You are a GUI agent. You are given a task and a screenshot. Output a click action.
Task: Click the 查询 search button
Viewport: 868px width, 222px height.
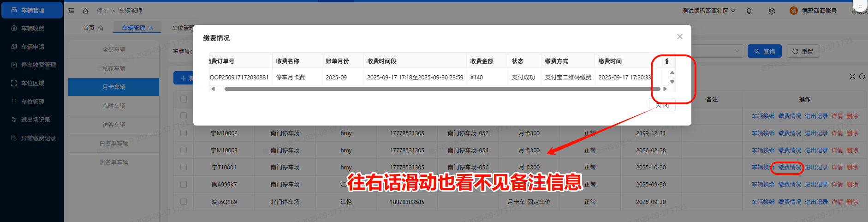click(764, 51)
